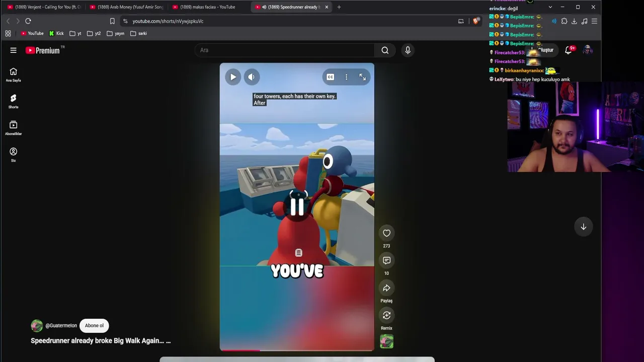Open the Brave Shields icon
The width and height of the screenshot is (644, 362).
(x=476, y=21)
